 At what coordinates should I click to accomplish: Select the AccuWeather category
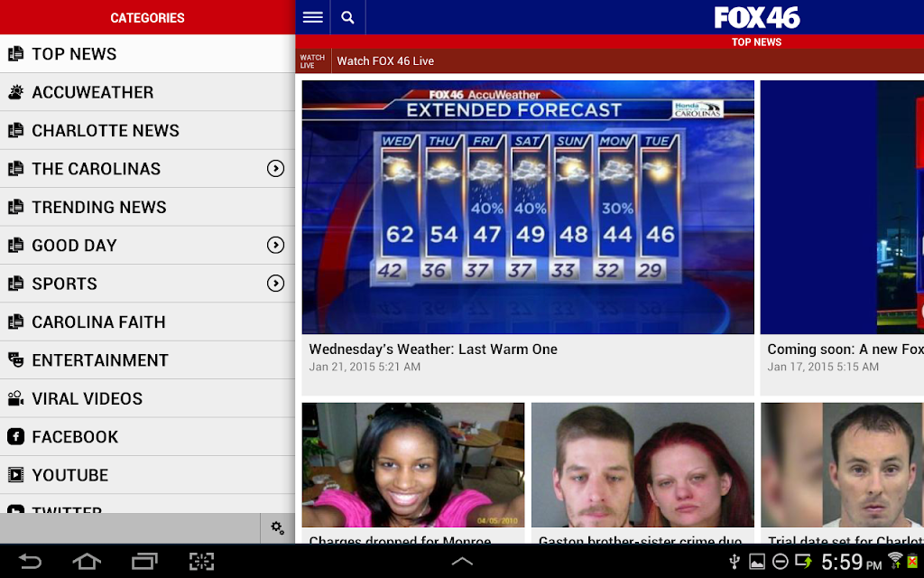[147, 92]
